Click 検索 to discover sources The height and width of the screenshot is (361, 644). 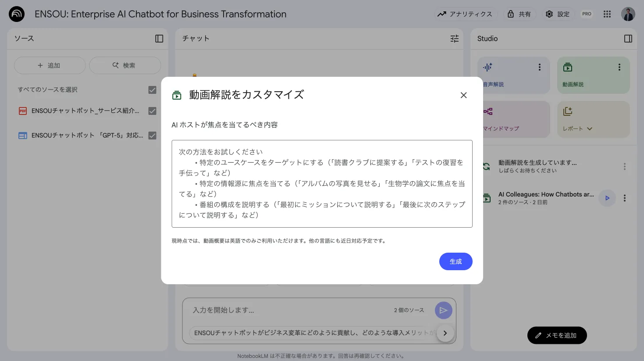point(125,65)
